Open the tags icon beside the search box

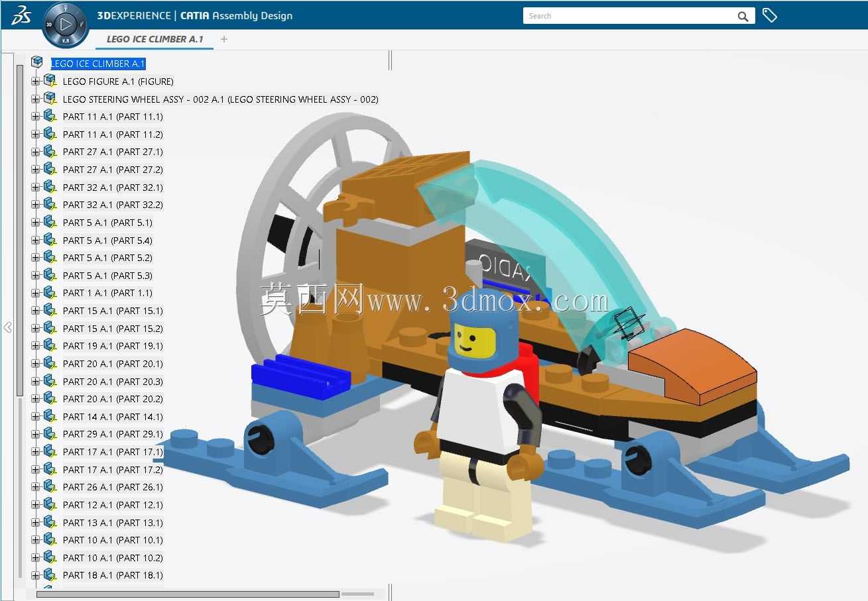(x=769, y=15)
